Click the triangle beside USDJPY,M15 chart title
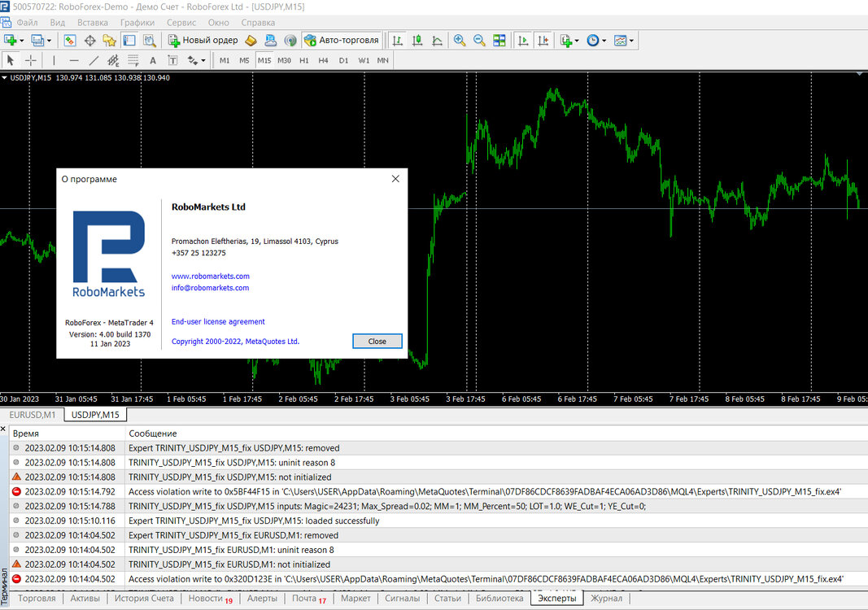The width and height of the screenshot is (868, 610). pos(4,78)
